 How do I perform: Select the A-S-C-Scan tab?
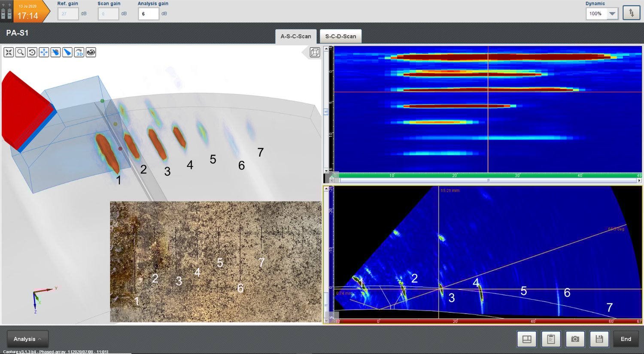coord(295,36)
